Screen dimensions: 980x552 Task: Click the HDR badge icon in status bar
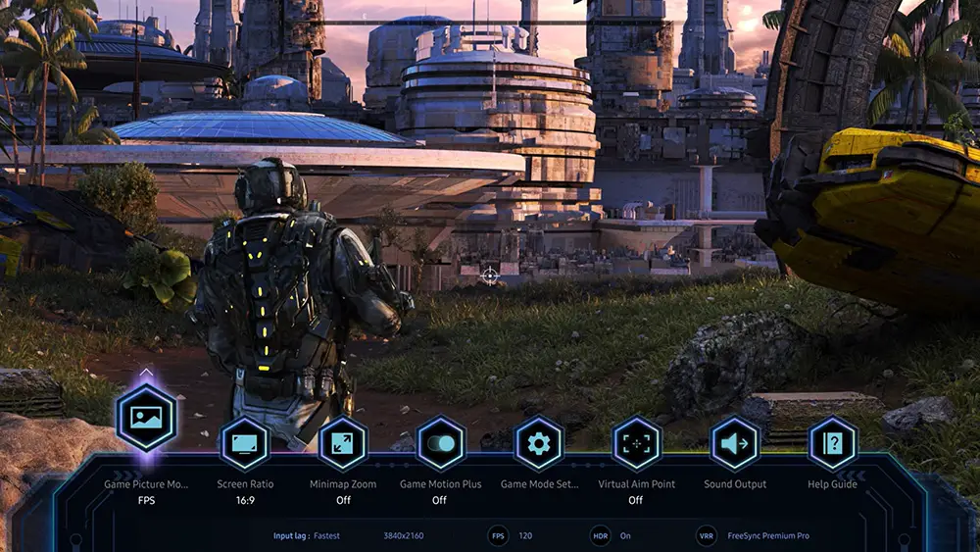click(600, 535)
